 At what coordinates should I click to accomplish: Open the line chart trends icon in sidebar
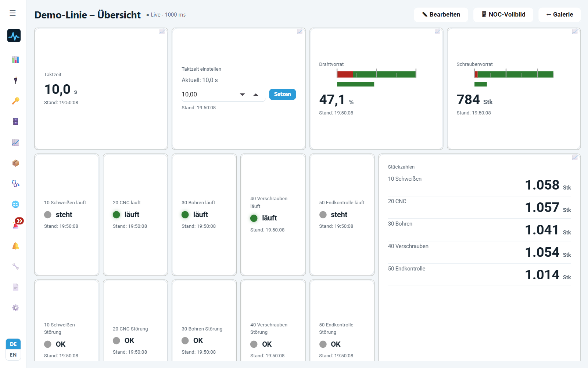15,142
